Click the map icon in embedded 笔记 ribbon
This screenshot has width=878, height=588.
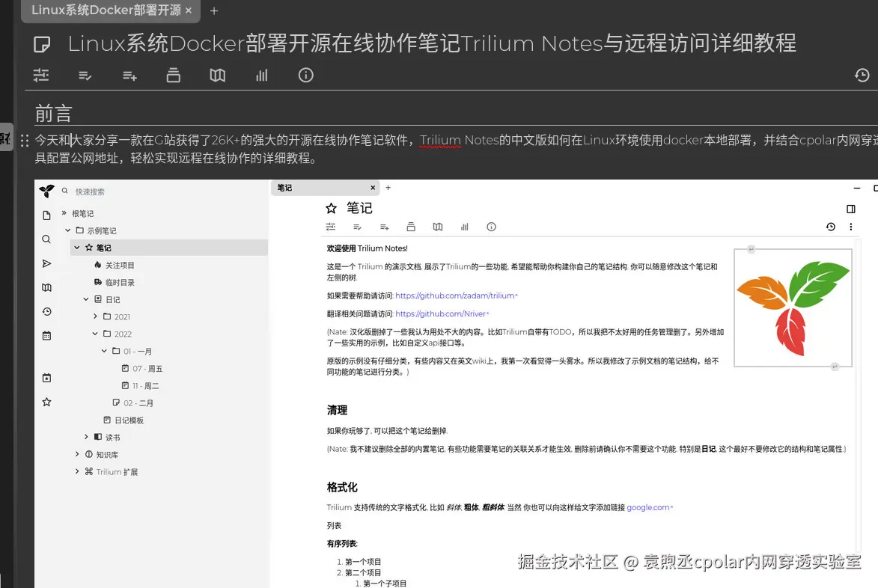[x=438, y=227]
